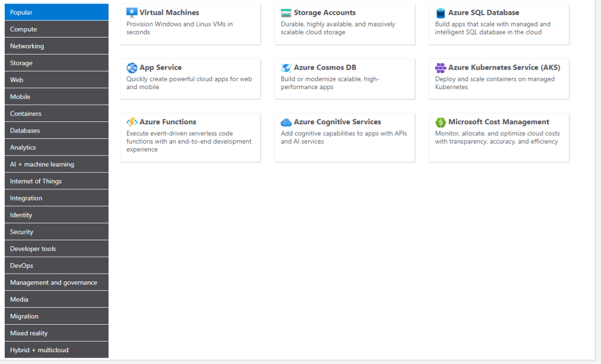This screenshot has width=601, height=364.
Task: Open the Storage Accounts title link
Action: click(325, 13)
